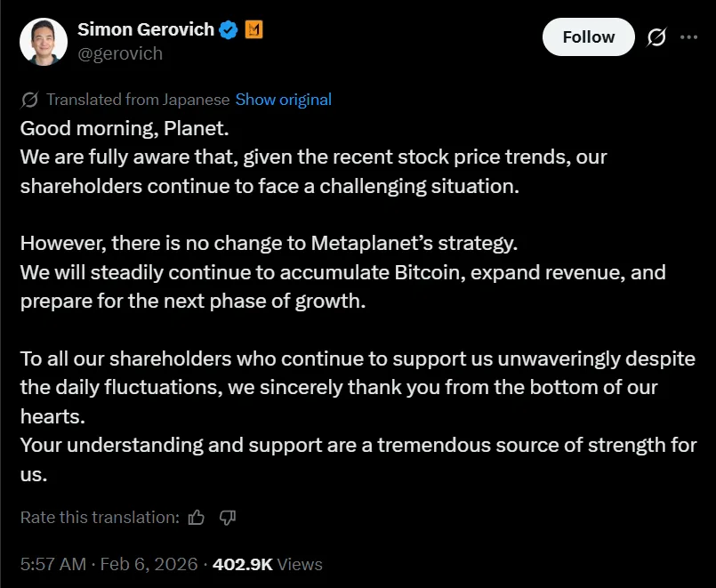Give the translation a thumbs up
The width and height of the screenshot is (716, 588).
[x=196, y=517]
